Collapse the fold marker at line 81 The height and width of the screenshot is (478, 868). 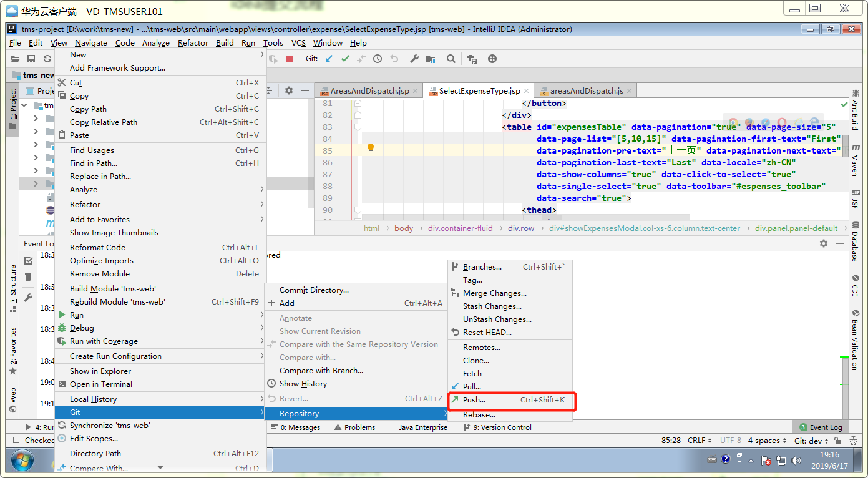358,103
